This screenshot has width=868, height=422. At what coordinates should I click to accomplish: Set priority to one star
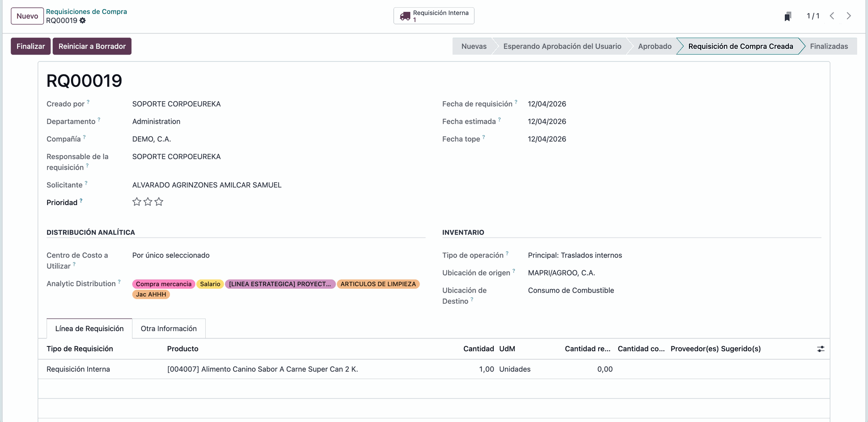pos(137,202)
